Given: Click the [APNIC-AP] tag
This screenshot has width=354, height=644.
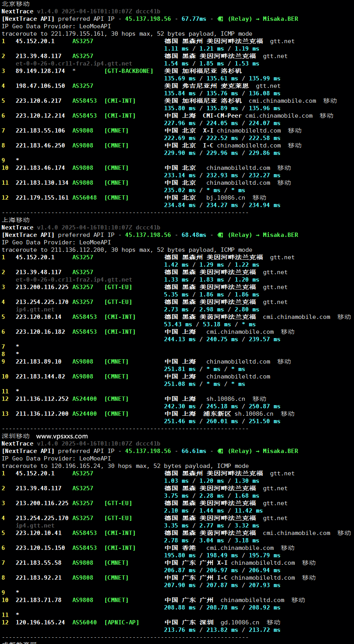Looking at the screenshot, I should pos(122,622).
